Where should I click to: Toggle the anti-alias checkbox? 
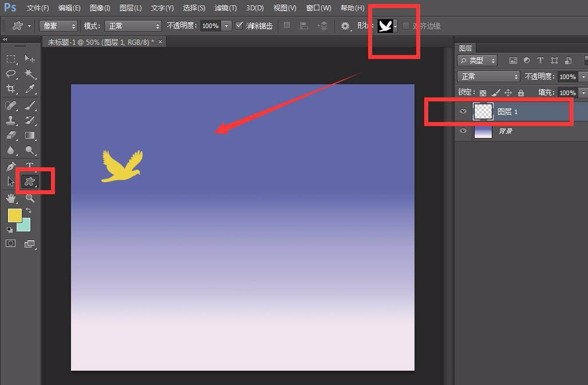[x=239, y=26]
